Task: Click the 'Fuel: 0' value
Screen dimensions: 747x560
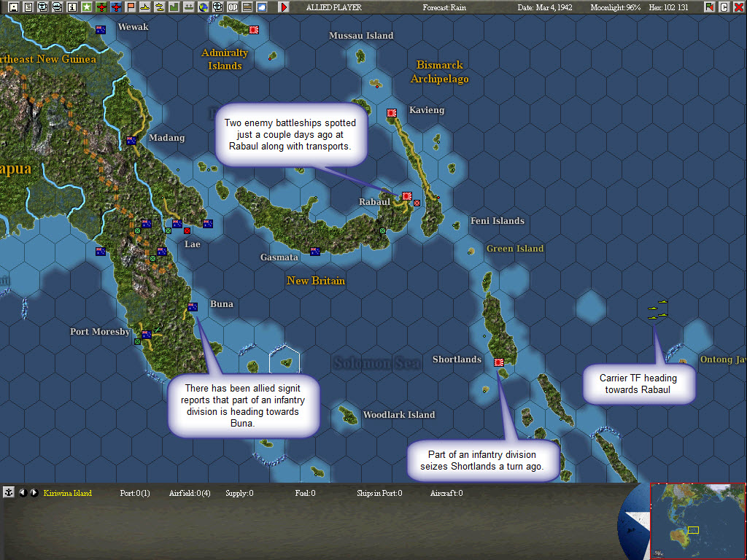Action: (x=305, y=493)
